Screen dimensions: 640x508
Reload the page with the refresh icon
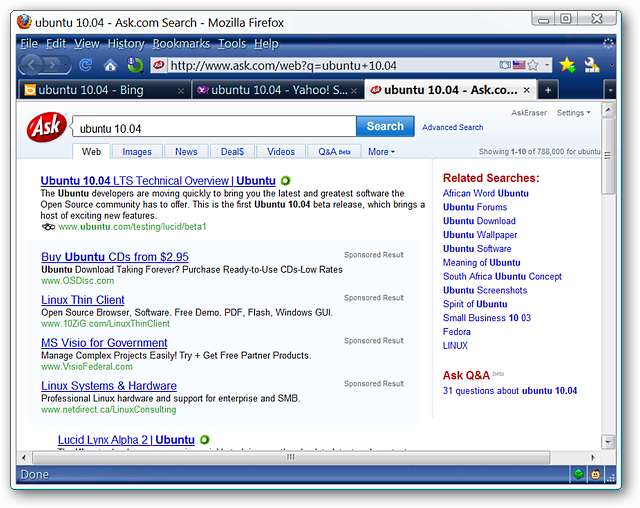tap(86, 64)
